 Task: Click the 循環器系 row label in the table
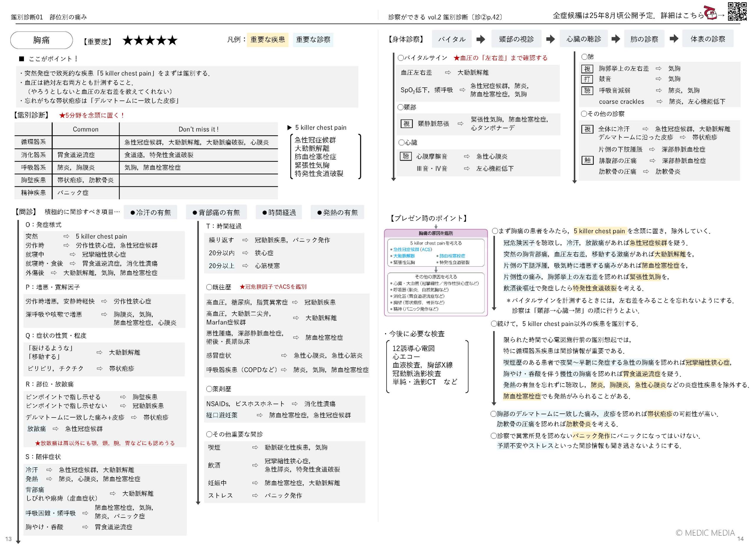click(33, 142)
